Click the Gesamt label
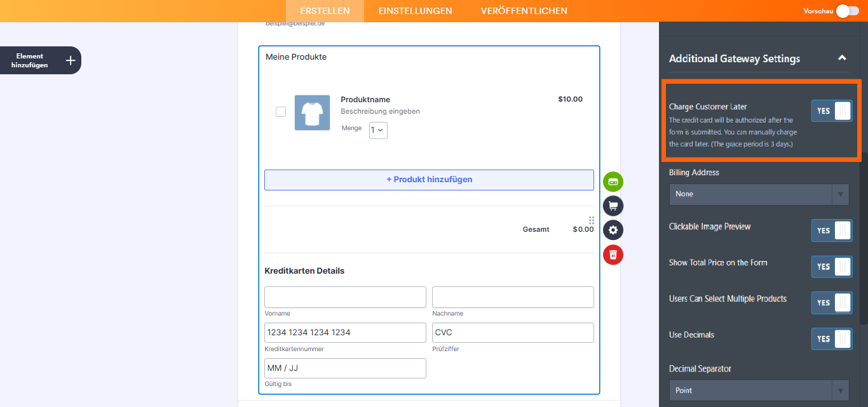Image resolution: width=868 pixels, height=407 pixels. [536, 229]
